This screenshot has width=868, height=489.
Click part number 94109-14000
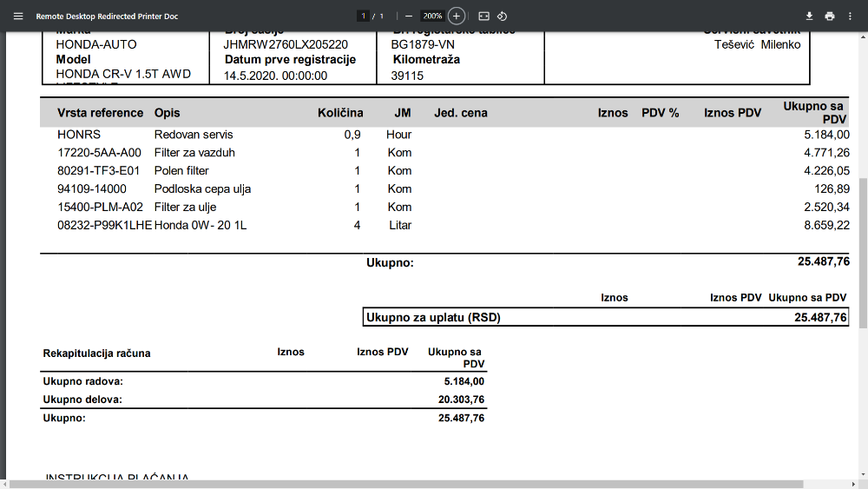[92, 189]
